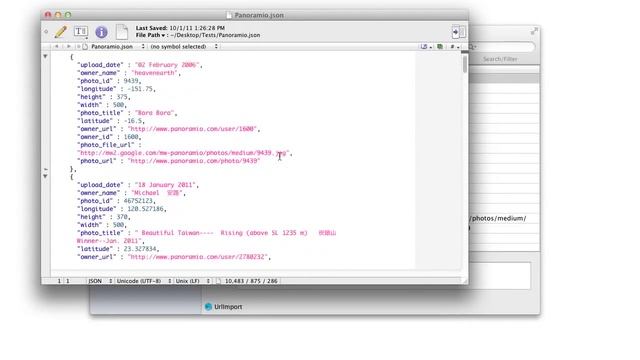Viewport: 640px width, 360px height.
Task: Toggle the files drawer icon at toolbar right
Action: pos(459,32)
